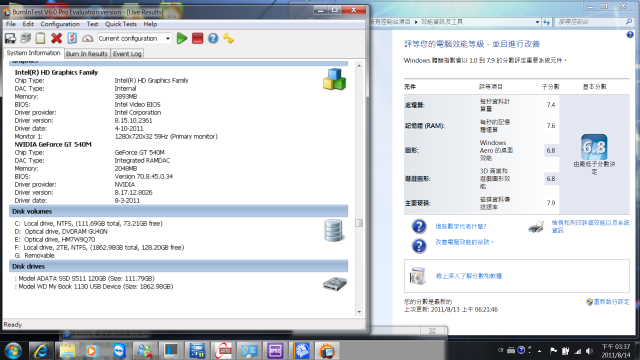
Task: Click the driver version value 8.17.12.8026
Action: (x=133, y=193)
